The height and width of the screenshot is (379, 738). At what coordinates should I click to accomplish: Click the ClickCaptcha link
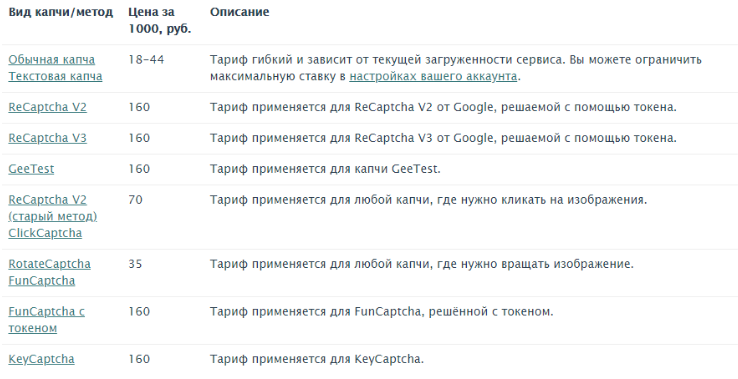(x=45, y=233)
